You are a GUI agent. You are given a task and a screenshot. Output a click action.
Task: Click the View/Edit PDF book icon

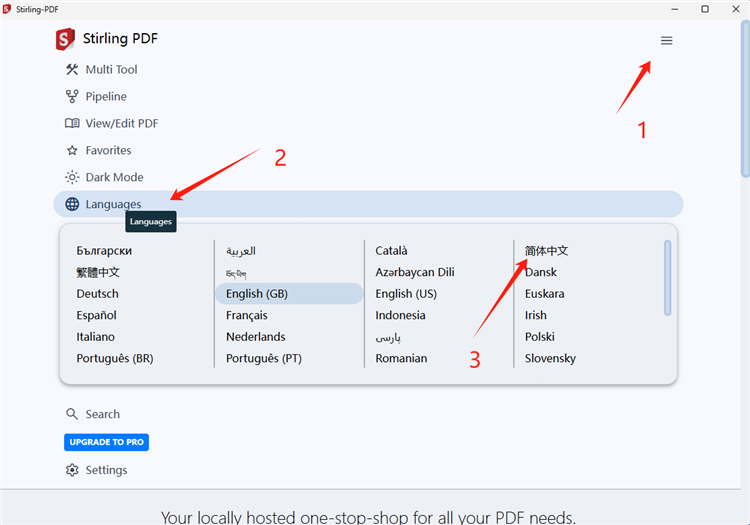click(72, 123)
